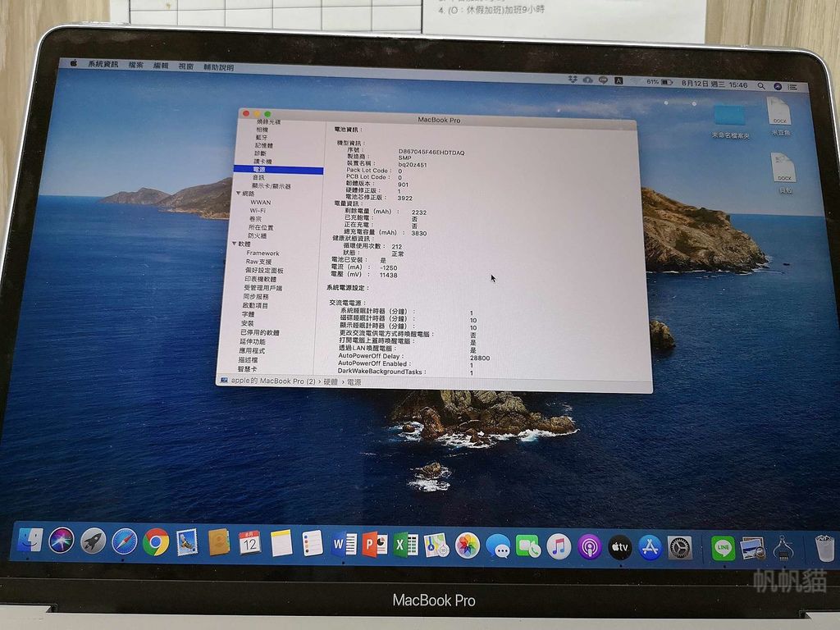Collapse the 軟體 section in sidebar
Screen dimensions: 840x630
(x=235, y=244)
